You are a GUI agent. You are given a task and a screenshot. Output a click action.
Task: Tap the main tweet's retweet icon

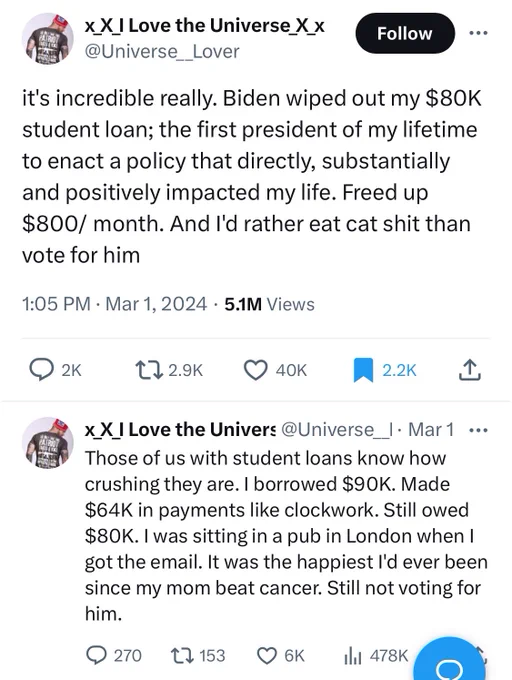[149, 370]
